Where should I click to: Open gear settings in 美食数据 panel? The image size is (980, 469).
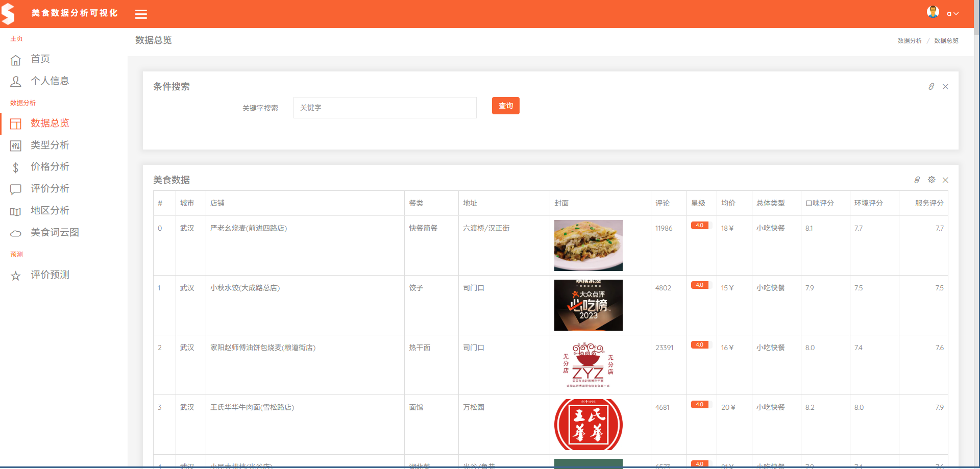point(932,180)
